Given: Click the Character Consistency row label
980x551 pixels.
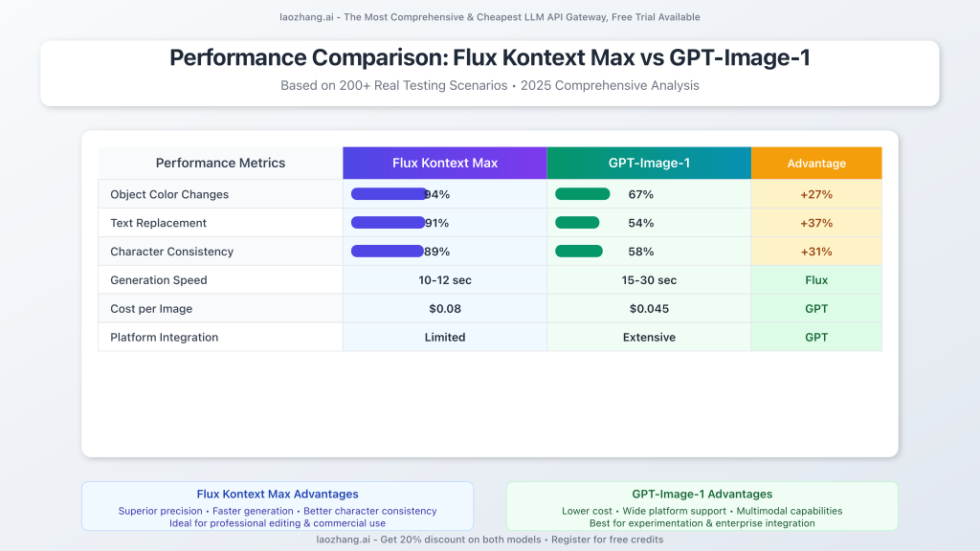Looking at the screenshot, I should pos(172,252).
